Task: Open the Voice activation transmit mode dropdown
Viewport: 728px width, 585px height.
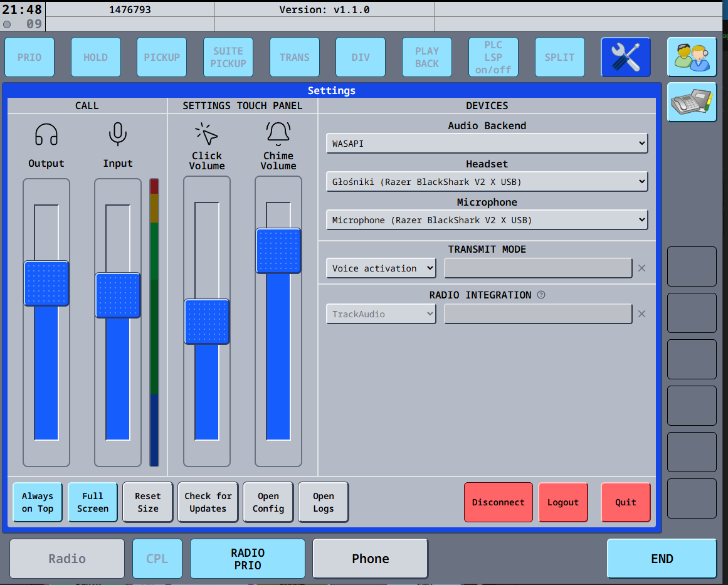Action: pos(381,268)
